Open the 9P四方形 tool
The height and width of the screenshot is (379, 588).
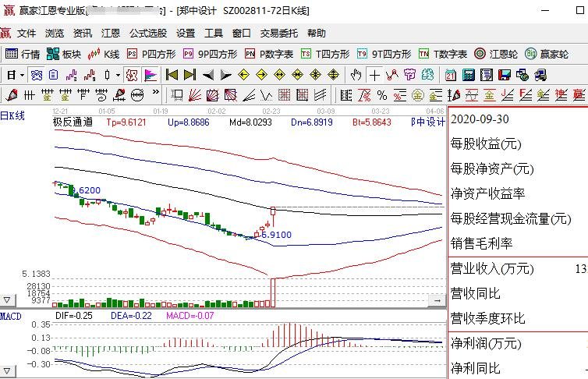point(210,55)
